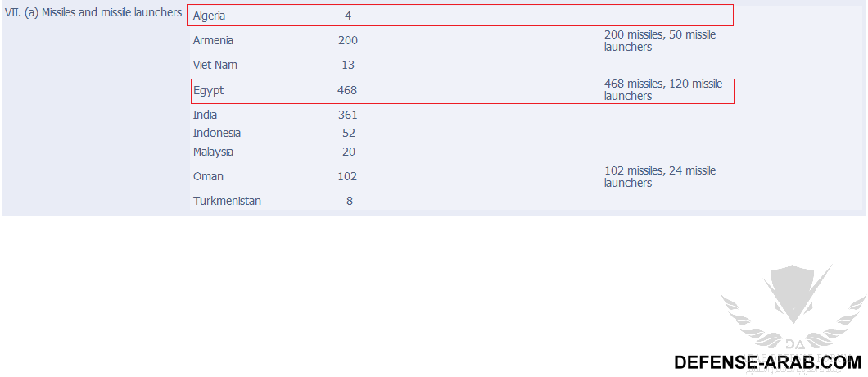
Task: Click the DEFENSE-ARAB.COM text watermark
Action: tap(768, 362)
